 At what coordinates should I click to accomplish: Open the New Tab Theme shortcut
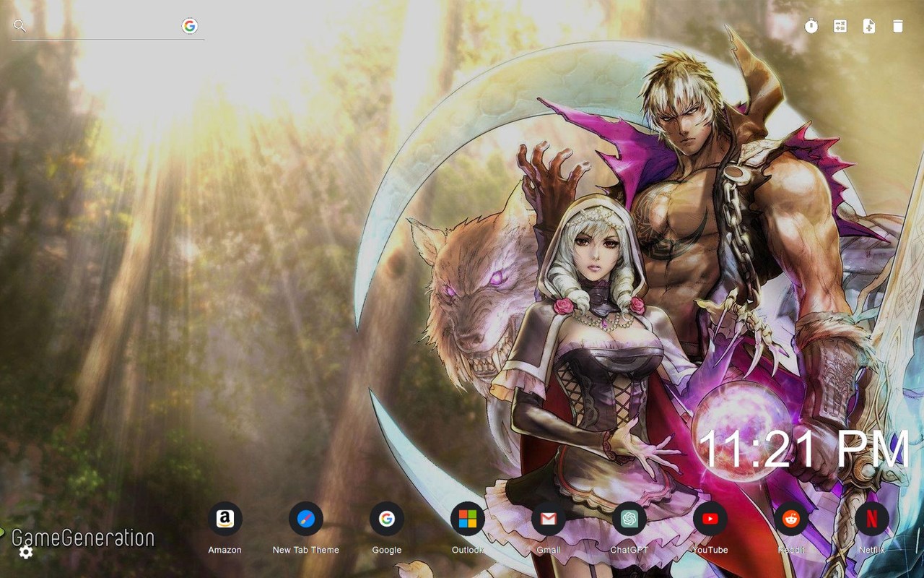tap(306, 519)
